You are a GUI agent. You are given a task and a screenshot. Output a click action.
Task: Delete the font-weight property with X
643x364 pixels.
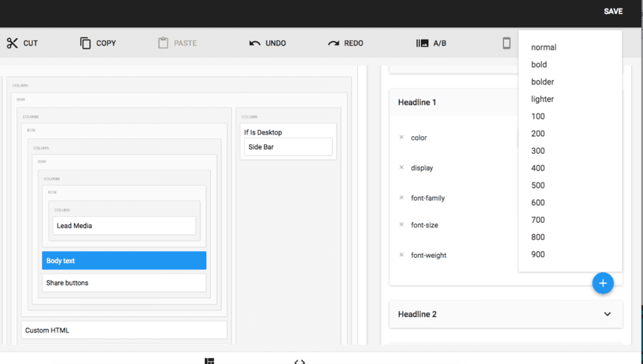402,255
